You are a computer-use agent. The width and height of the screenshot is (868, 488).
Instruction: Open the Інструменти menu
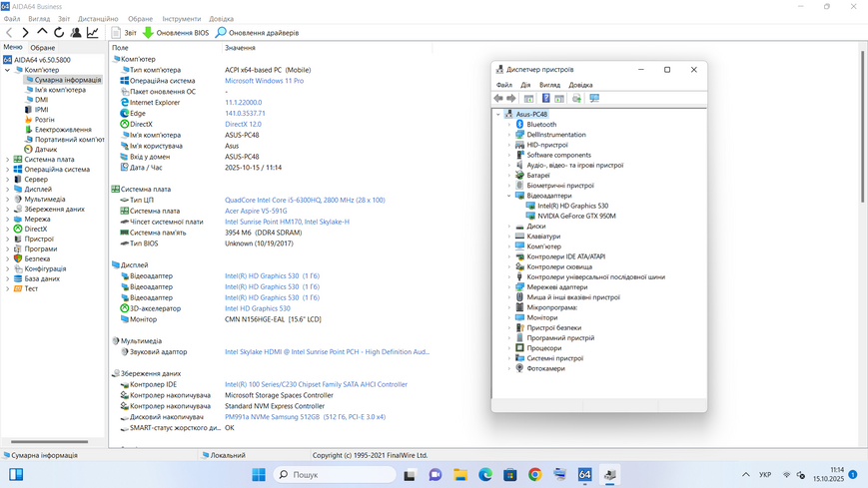pos(182,19)
